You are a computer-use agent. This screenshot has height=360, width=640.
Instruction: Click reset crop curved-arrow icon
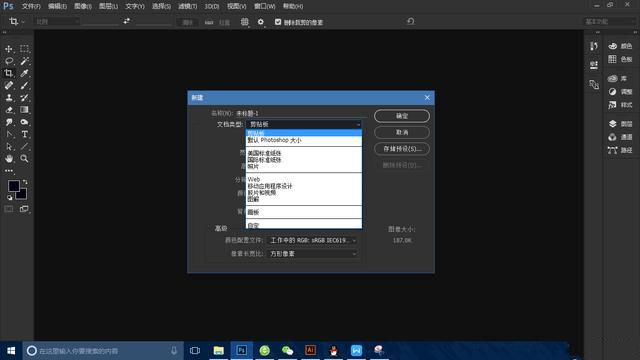tap(411, 21)
